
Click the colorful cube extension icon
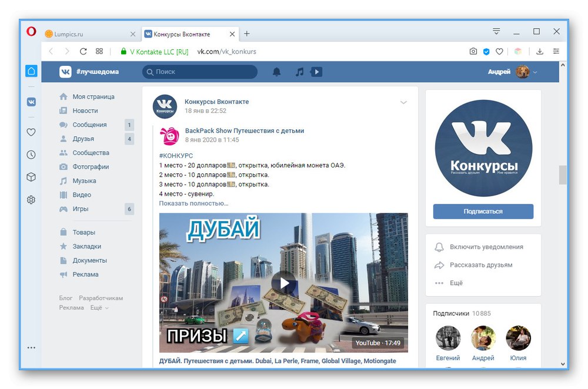(x=518, y=51)
